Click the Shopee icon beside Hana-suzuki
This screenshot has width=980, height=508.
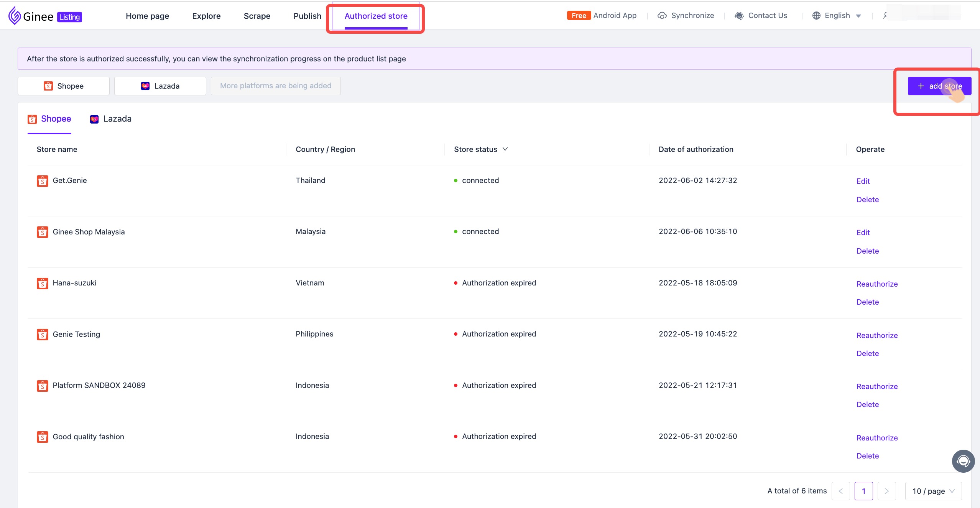click(x=42, y=283)
